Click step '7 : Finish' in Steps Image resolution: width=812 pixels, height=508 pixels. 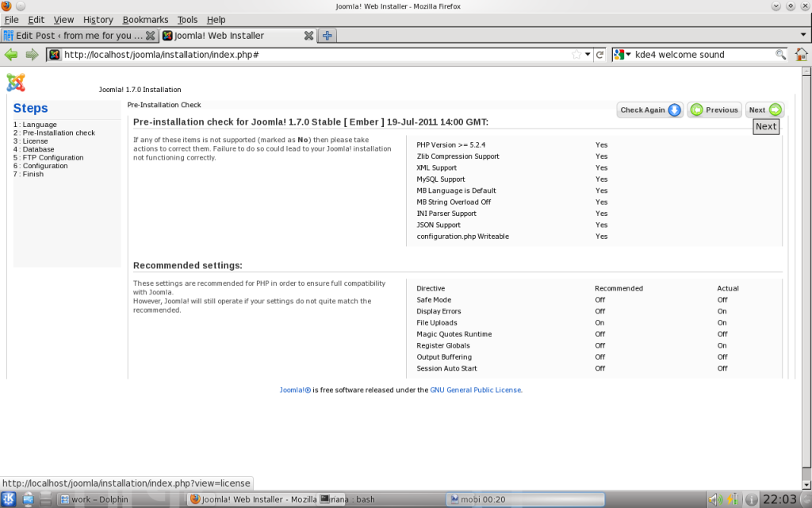29,174
